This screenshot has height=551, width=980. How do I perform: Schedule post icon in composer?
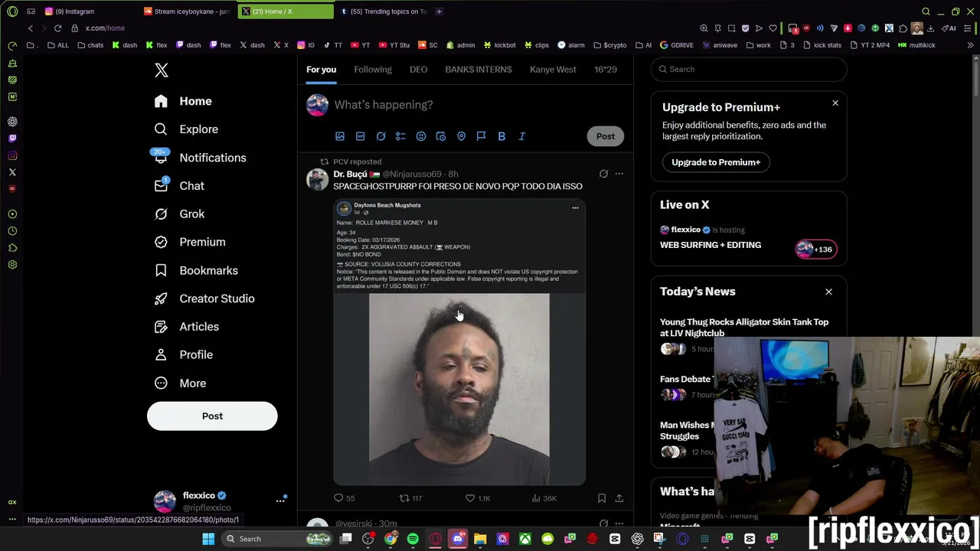pyautogui.click(x=441, y=136)
